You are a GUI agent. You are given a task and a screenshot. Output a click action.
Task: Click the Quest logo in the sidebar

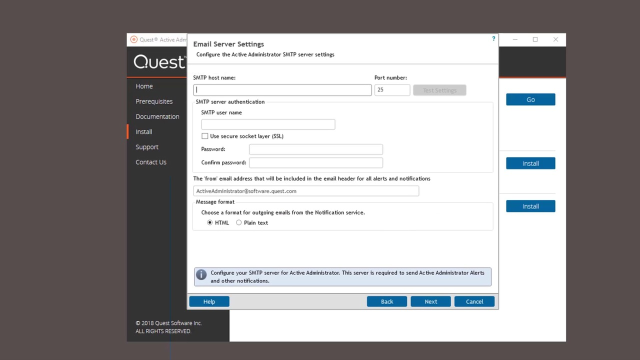160,62
